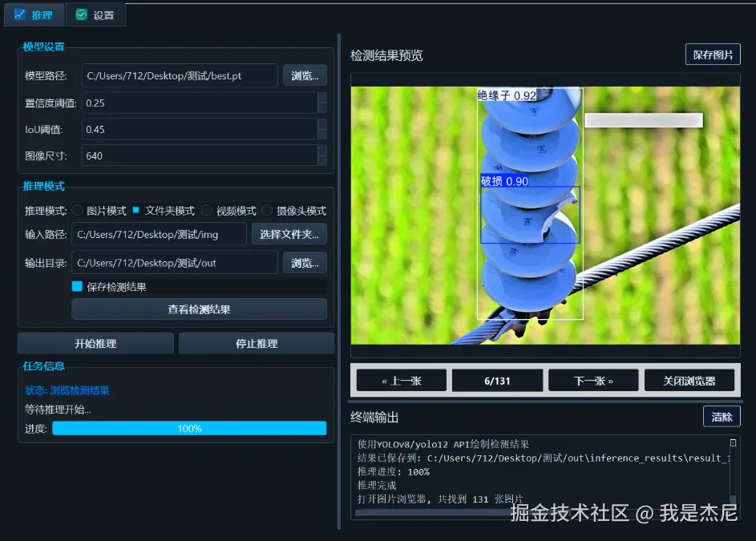Image resolution: width=756 pixels, height=541 pixels.
Task: Browse for the output directory
Action: tap(305, 262)
